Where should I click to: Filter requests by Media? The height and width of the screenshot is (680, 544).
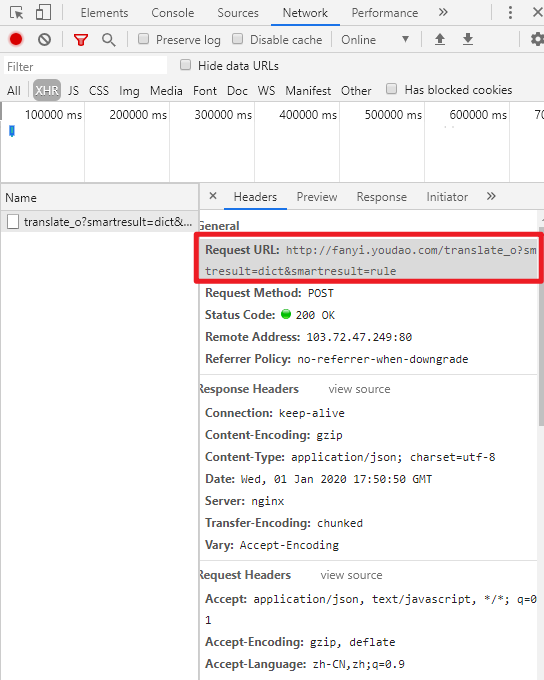[166, 91]
